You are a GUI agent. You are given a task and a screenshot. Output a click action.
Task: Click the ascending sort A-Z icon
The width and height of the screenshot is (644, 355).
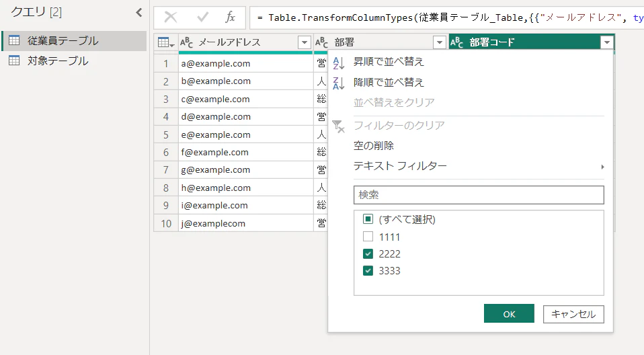pos(338,63)
